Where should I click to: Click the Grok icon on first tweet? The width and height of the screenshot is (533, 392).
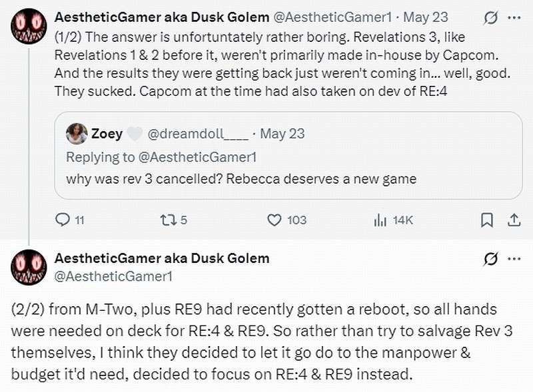click(x=490, y=18)
